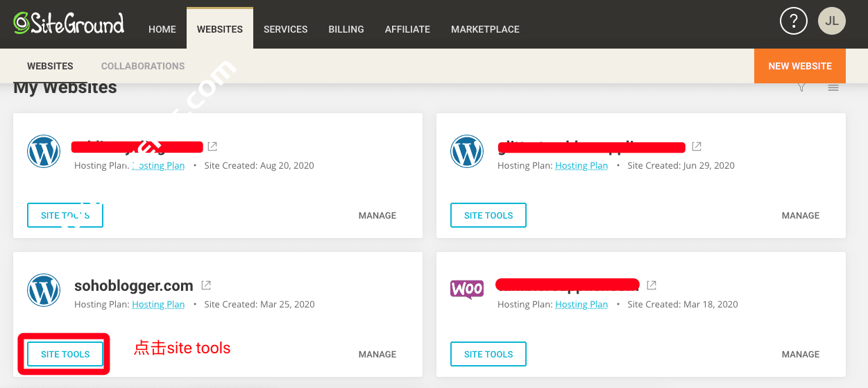868x388 pixels.
Task: Open the Marketplace menu item
Action: tap(485, 29)
